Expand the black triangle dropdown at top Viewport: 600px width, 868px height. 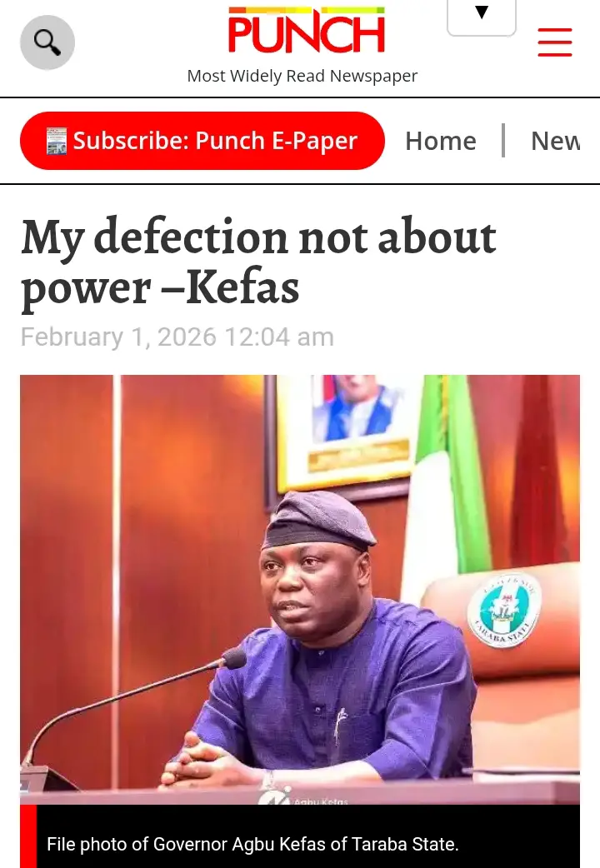click(x=482, y=17)
